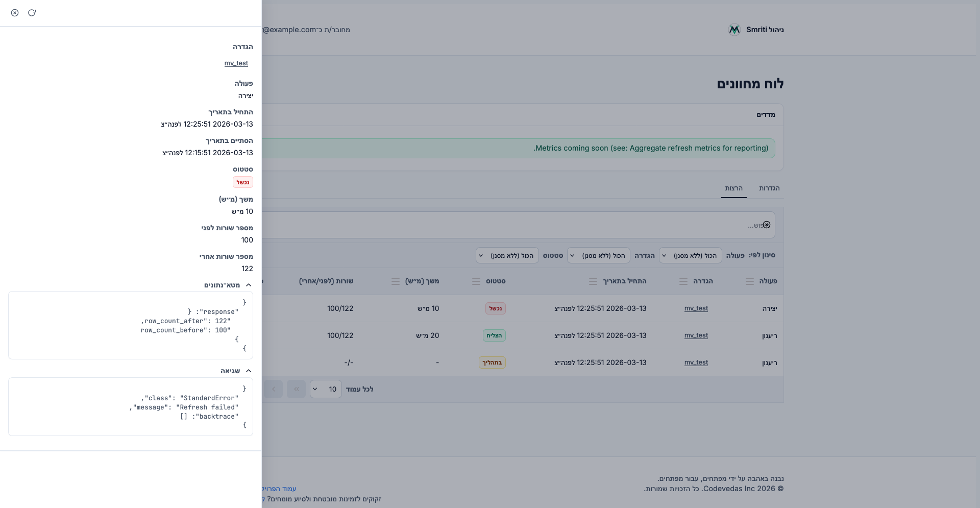Collapse the שגיאה section
Image resolution: width=980 pixels, height=508 pixels.
(248, 371)
